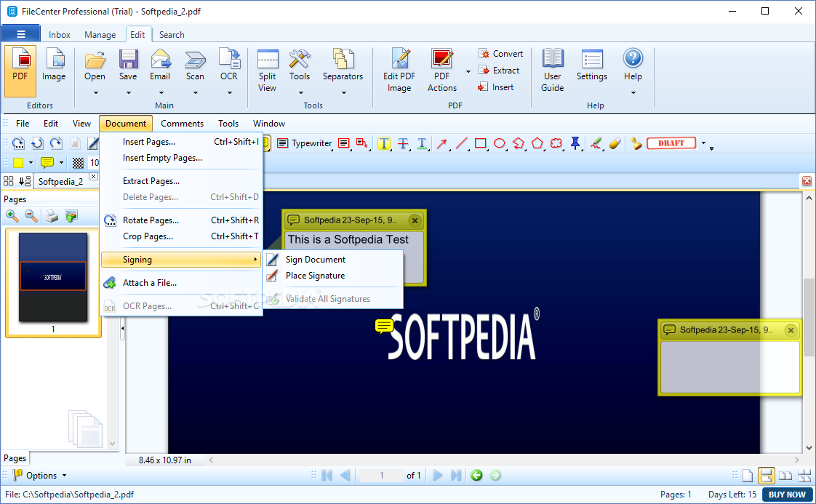The height and width of the screenshot is (504, 816).
Task: Select the eraser tool
Action: coord(615,143)
